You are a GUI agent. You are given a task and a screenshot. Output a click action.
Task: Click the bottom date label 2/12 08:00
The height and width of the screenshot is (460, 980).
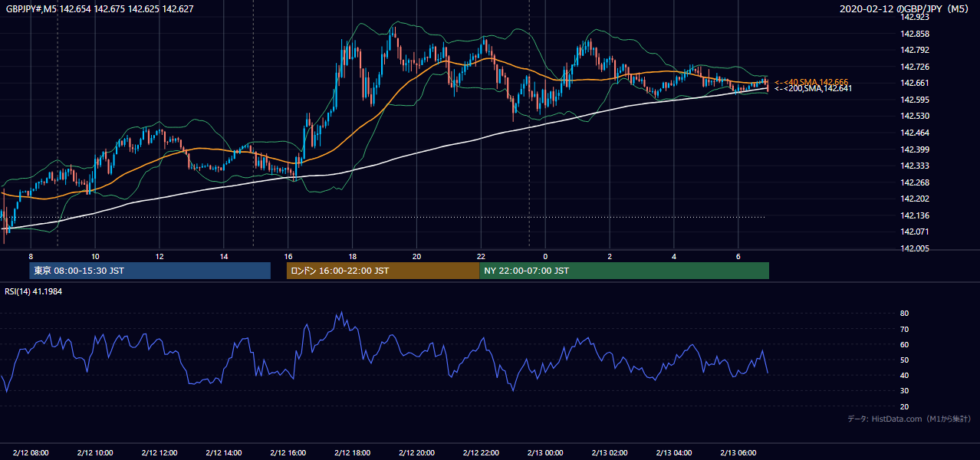click(x=31, y=453)
